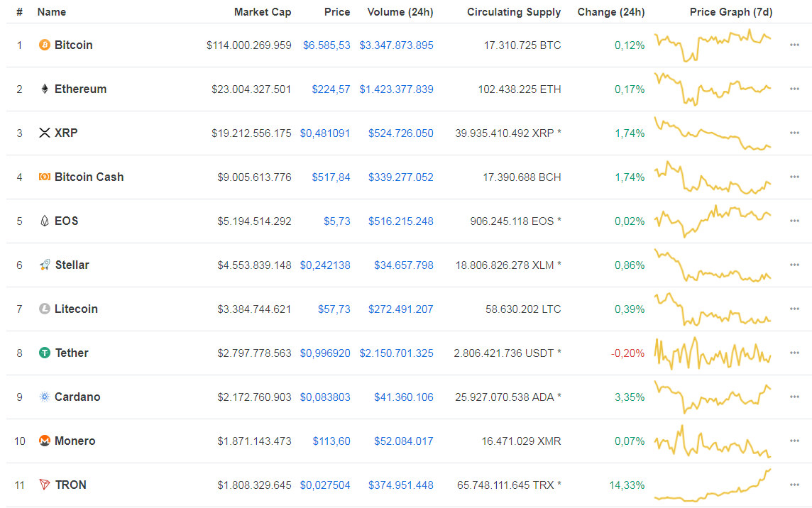Viewport: 812px width, 508px height.
Task: Open the three-dot menu for XRP row
Action: (794, 133)
